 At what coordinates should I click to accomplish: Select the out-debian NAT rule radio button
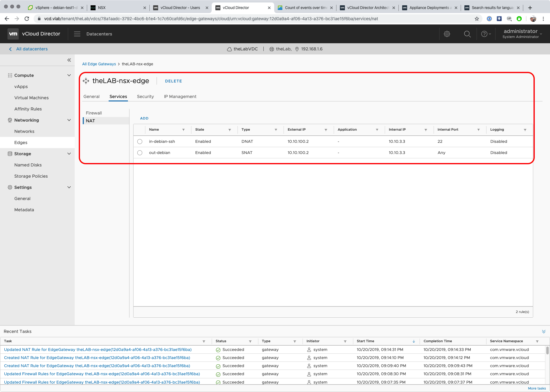point(140,153)
